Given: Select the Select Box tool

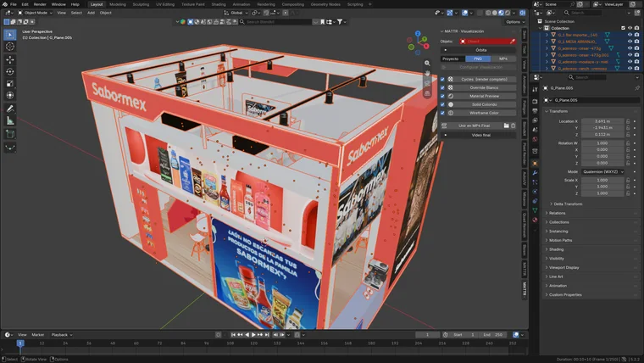Looking at the screenshot, I should pyautogui.click(x=10, y=35).
